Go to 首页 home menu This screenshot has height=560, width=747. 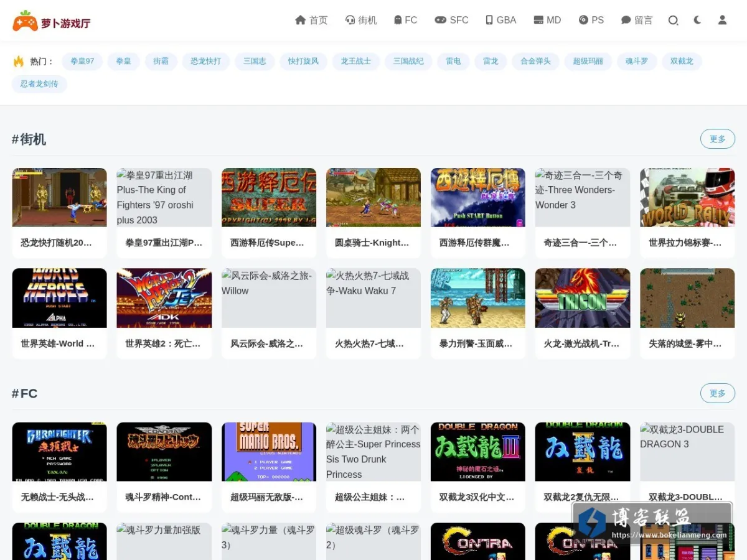[x=311, y=20]
